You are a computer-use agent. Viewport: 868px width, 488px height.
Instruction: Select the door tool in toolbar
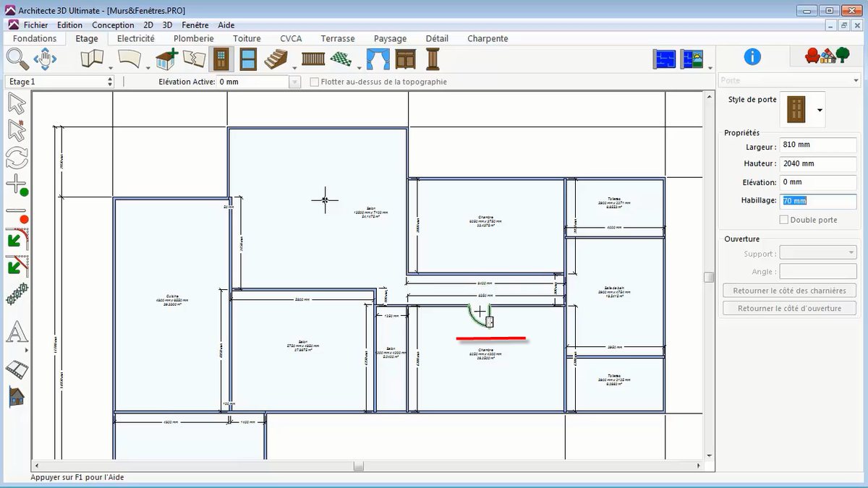point(221,59)
